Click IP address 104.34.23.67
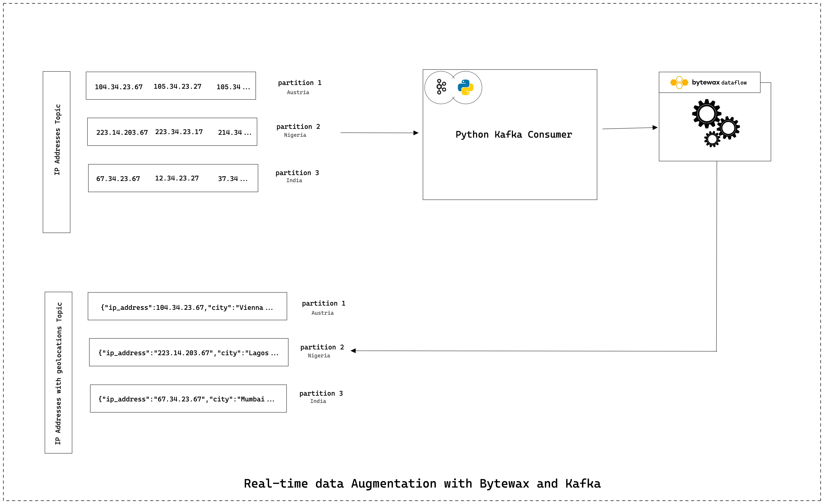Viewport: 824px width, 504px height. click(118, 87)
